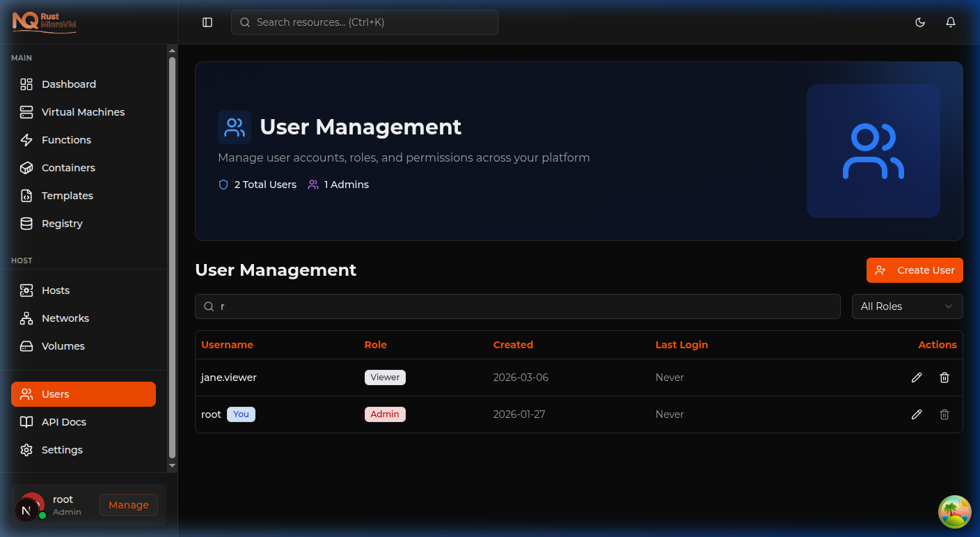The image size is (980, 537).
Task: Click the sidebar scrollbar up arrow
Action: [x=172, y=50]
